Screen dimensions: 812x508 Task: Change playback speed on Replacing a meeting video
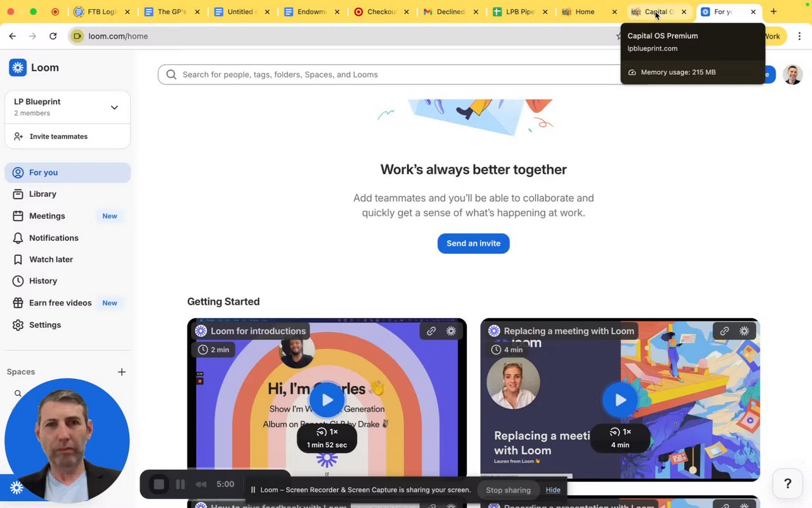[620, 432]
